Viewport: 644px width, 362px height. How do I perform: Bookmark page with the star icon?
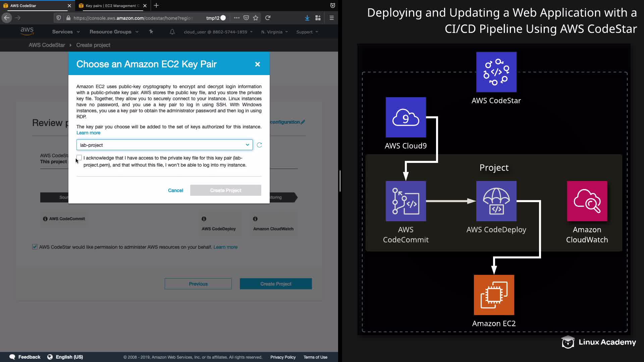click(x=256, y=18)
